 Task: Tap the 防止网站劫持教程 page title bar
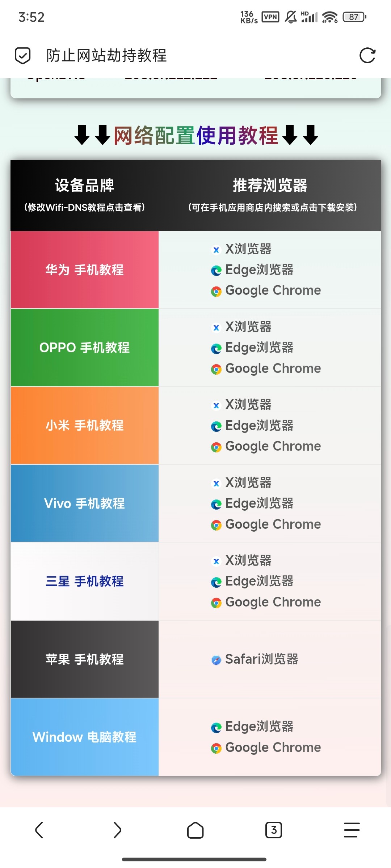click(106, 56)
